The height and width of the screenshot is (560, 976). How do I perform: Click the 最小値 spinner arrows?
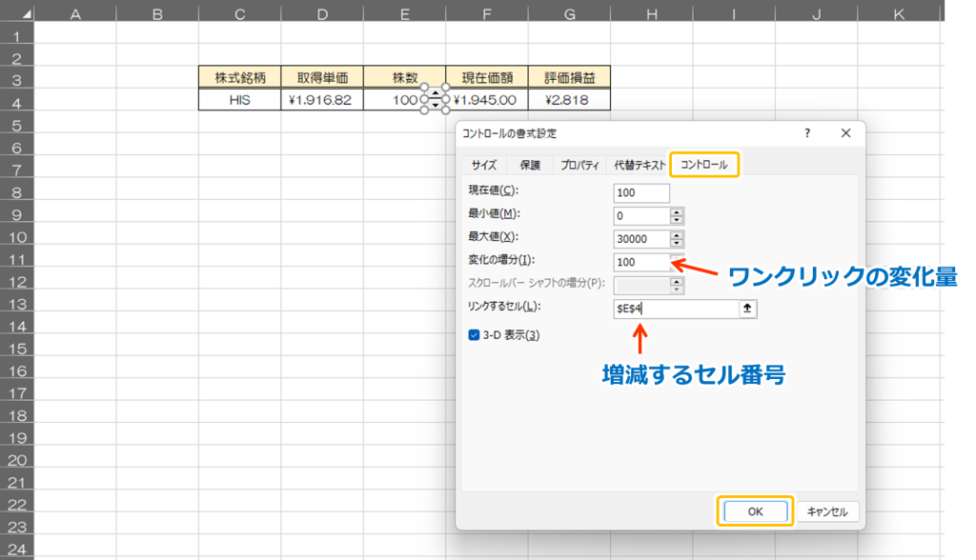pos(677,216)
